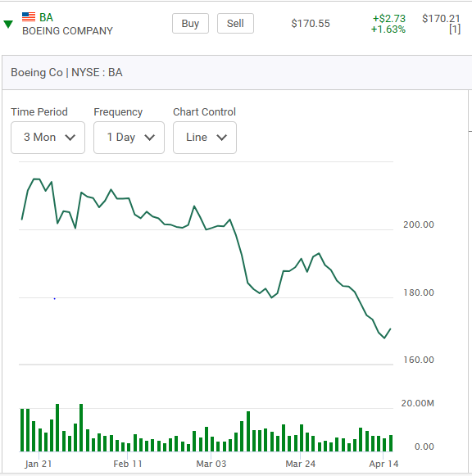Open the BA ticker symbol link
This screenshot has width=472, height=476.
pos(46,17)
